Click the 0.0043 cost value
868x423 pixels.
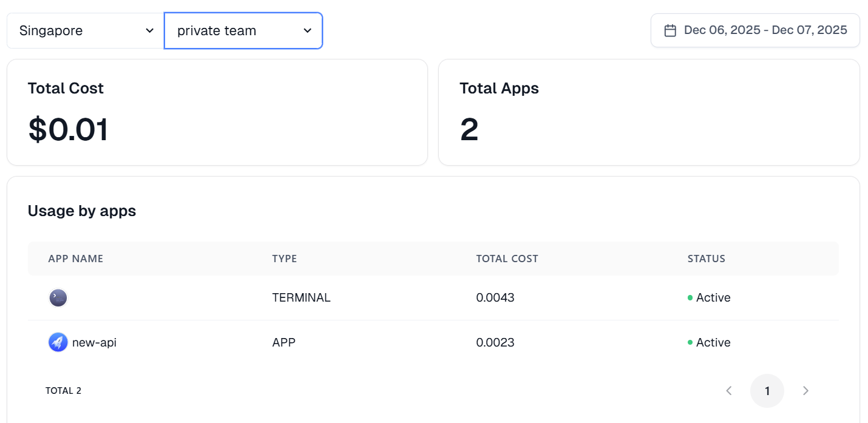pos(495,297)
